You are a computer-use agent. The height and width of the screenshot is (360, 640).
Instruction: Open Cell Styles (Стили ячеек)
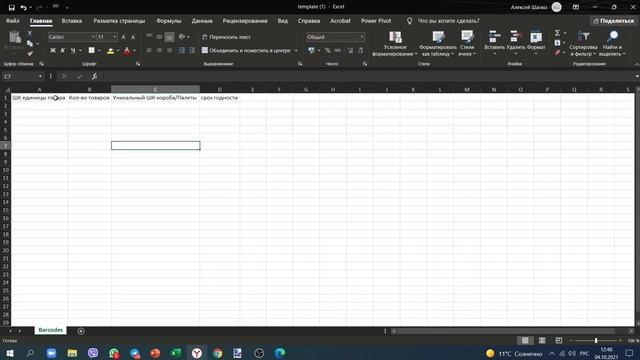click(467, 43)
